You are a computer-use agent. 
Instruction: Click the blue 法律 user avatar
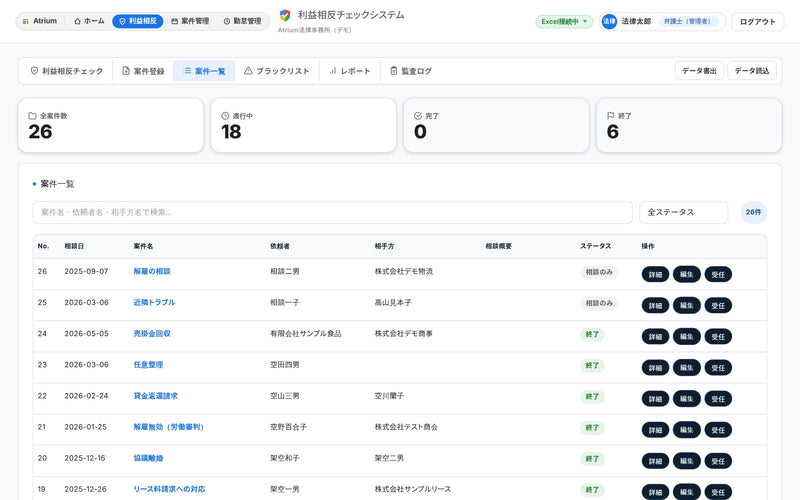click(609, 21)
